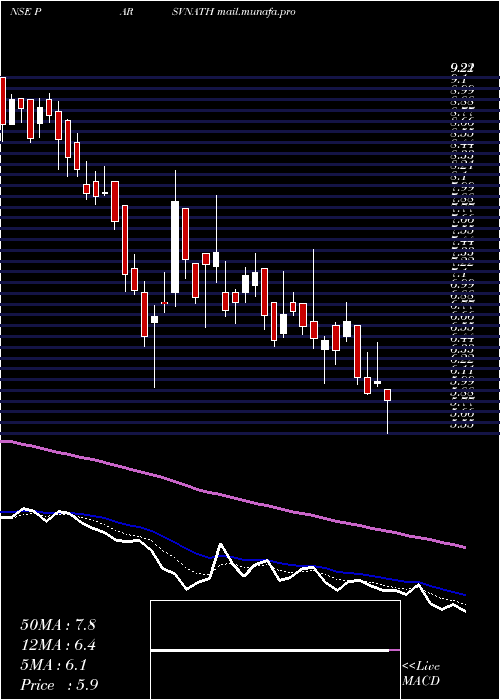The width and height of the screenshot is (500, 700).
Task: Click the 5MA : 6.1 label
Action: point(53,665)
